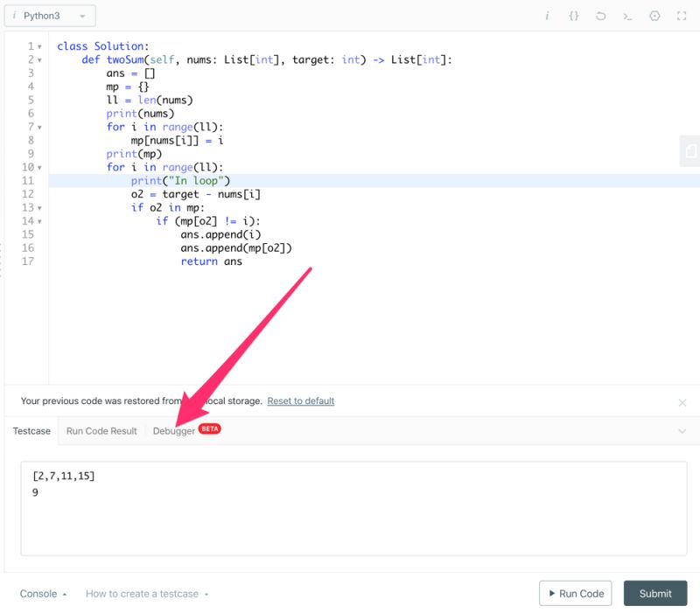700x613 pixels.
Task: Collapse the class Solution fold arrow on line 1
Action: 39,46
